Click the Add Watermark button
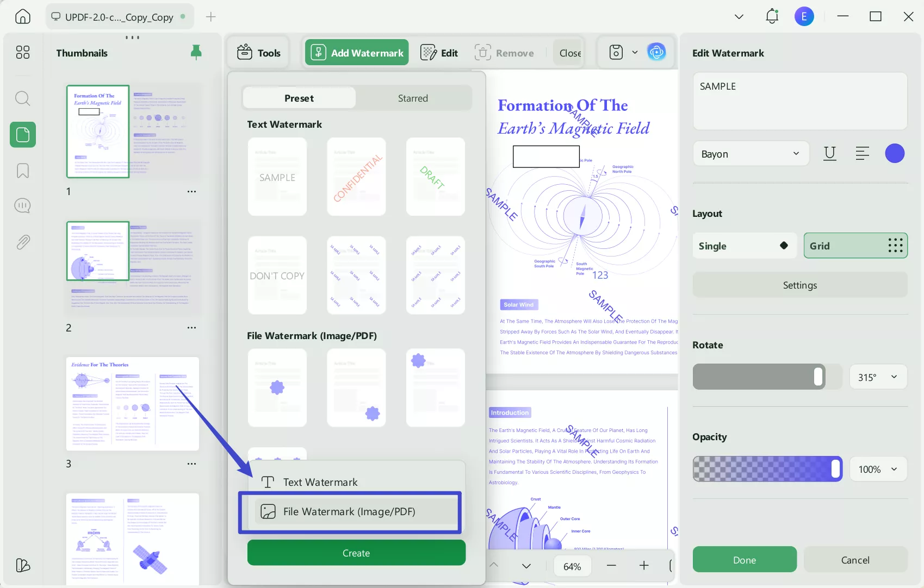The image size is (924, 588). (357, 53)
